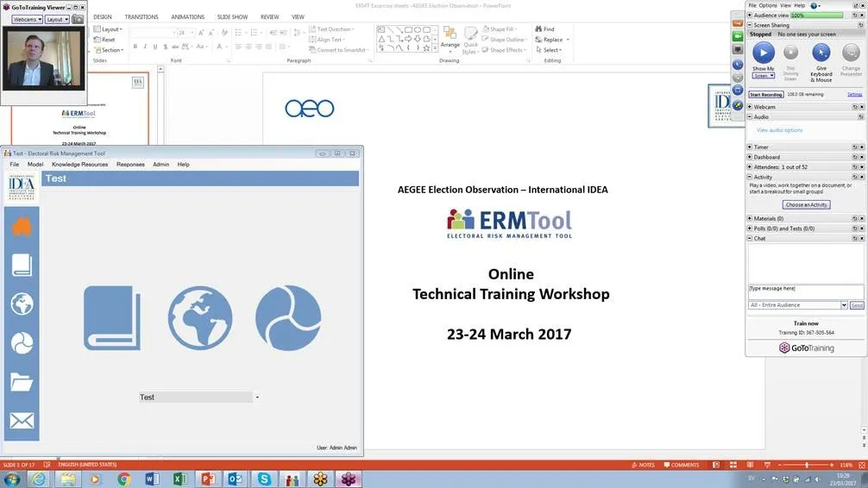Launch Skype from the taskbar
This screenshot has height=488, width=868.
[x=264, y=479]
